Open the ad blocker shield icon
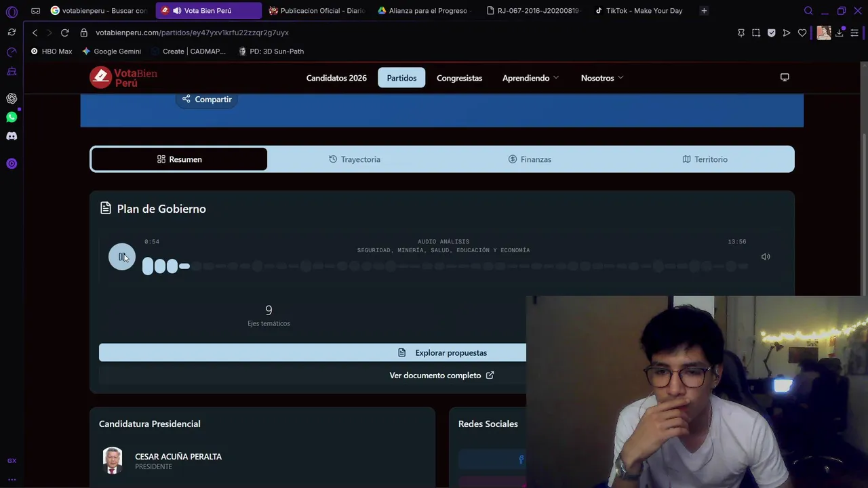 [772, 33]
